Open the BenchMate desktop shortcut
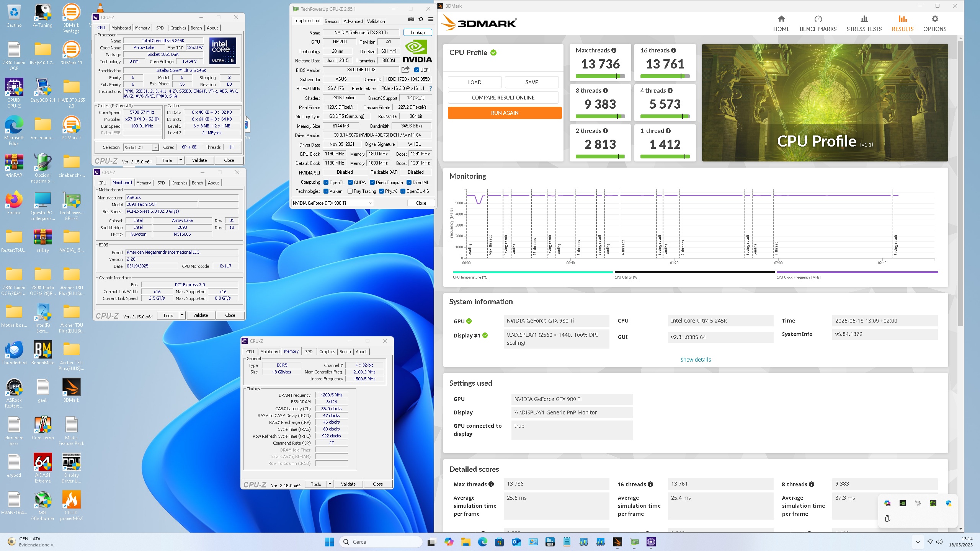This screenshot has height=551, width=980. 42,352
